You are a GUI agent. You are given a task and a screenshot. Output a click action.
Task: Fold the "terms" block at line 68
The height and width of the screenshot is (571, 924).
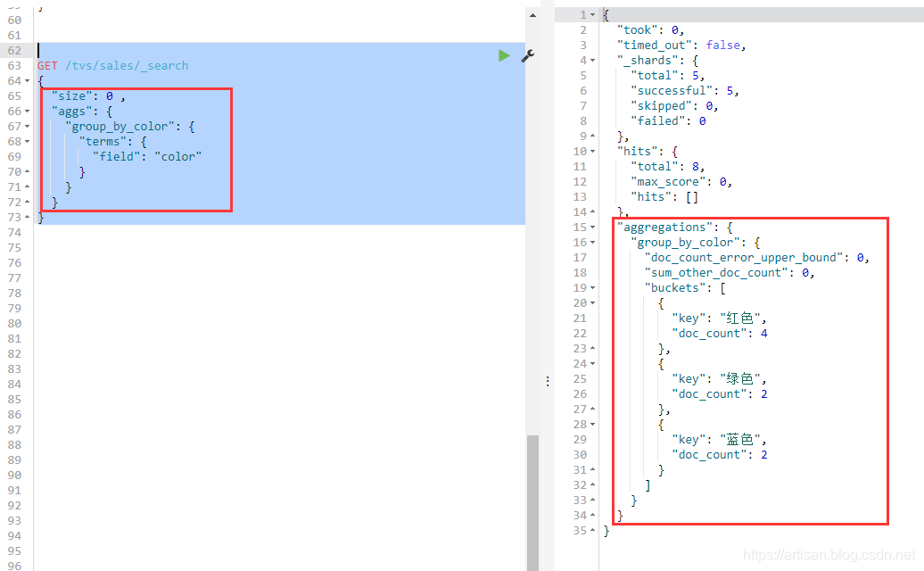(x=28, y=142)
